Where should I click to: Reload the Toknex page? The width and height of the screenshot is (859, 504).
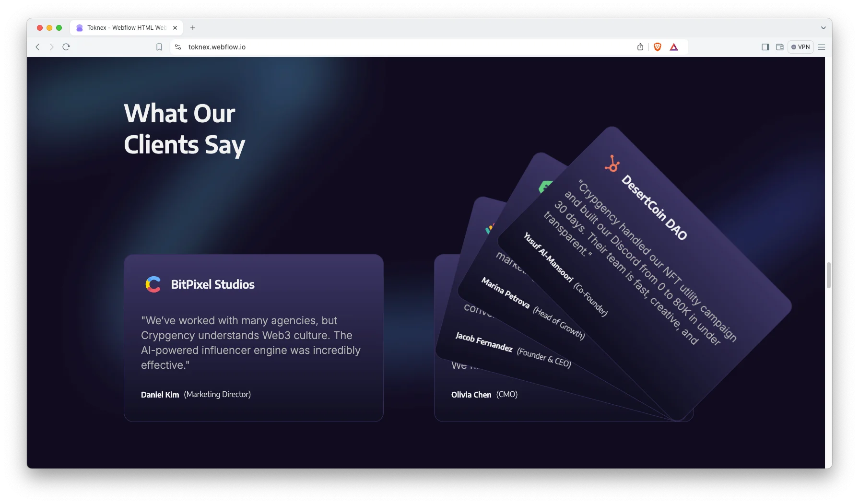point(66,47)
